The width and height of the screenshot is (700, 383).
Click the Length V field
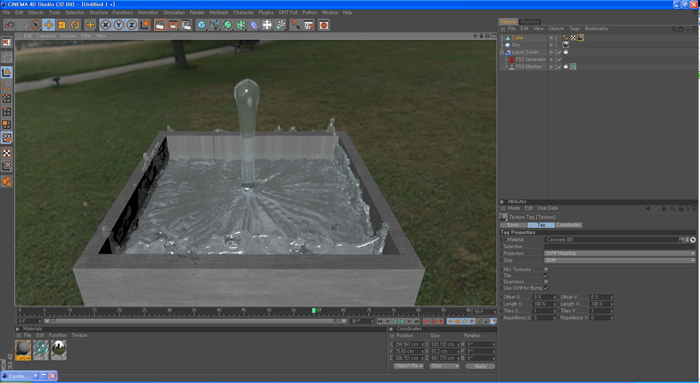point(601,304)
